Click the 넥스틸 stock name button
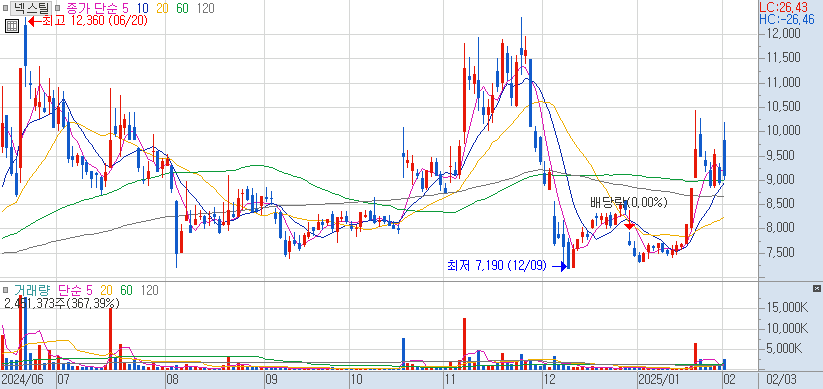 (31, 8)
